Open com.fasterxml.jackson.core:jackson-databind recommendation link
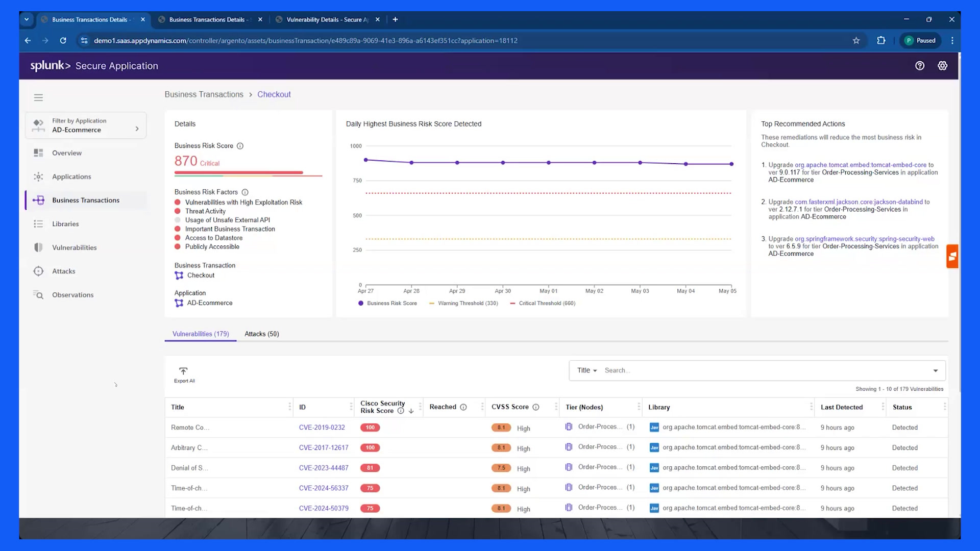 (859, 202)
